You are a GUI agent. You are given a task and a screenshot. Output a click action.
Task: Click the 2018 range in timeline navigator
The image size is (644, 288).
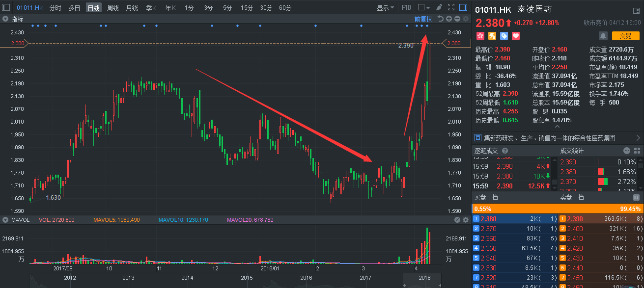pyautogui.click(x=424, y=278)
